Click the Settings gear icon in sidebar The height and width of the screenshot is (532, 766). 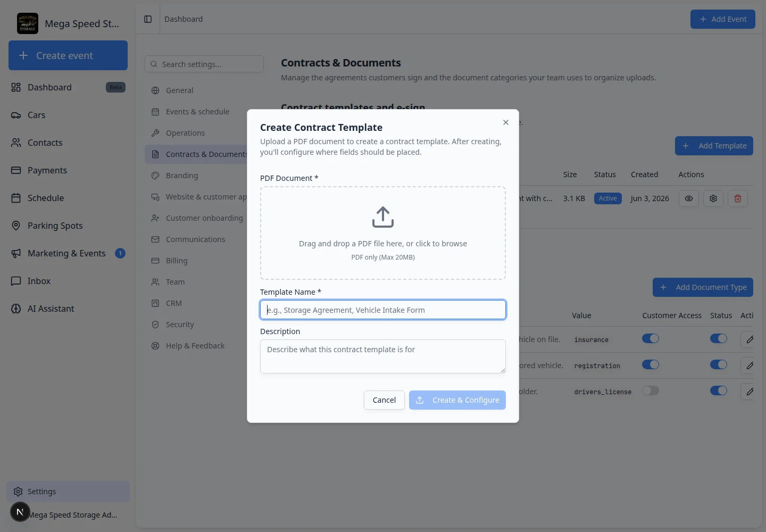pos(18,492)
